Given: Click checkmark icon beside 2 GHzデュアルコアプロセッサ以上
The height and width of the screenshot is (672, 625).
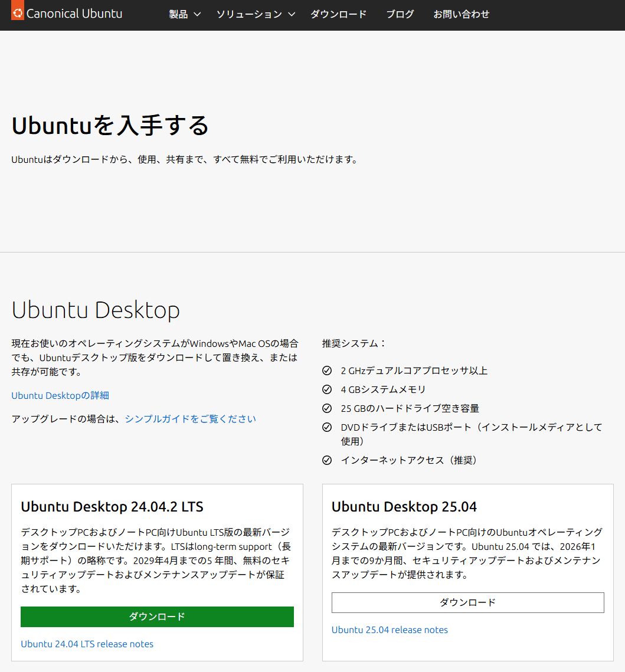Looking at the screenshot, I should tap(326, 371).
